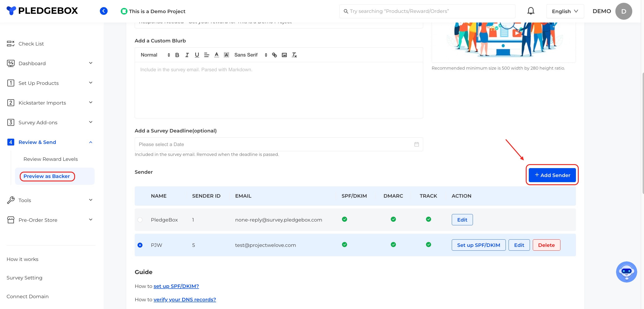Expand the Tools menu

pyautogui.click(x=91, y=200)
